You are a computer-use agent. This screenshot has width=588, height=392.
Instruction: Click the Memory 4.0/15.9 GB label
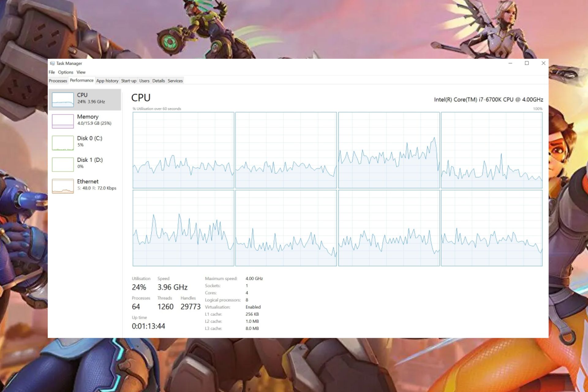94,123
